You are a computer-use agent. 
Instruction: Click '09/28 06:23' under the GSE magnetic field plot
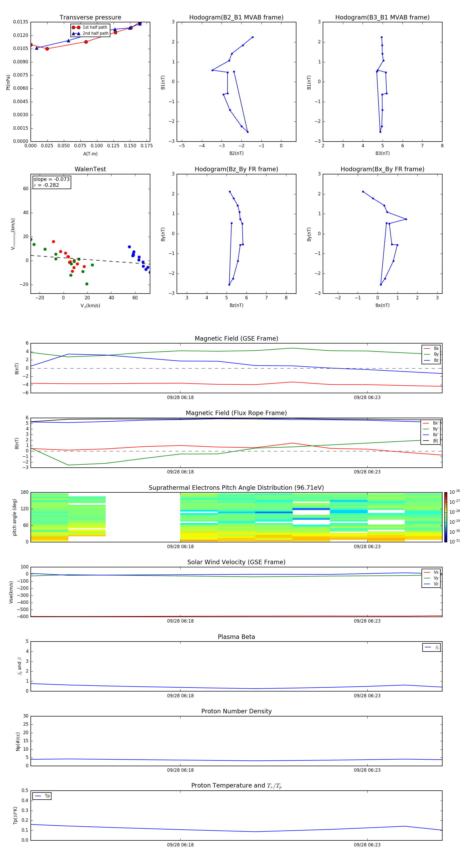[x=367, y=398]
